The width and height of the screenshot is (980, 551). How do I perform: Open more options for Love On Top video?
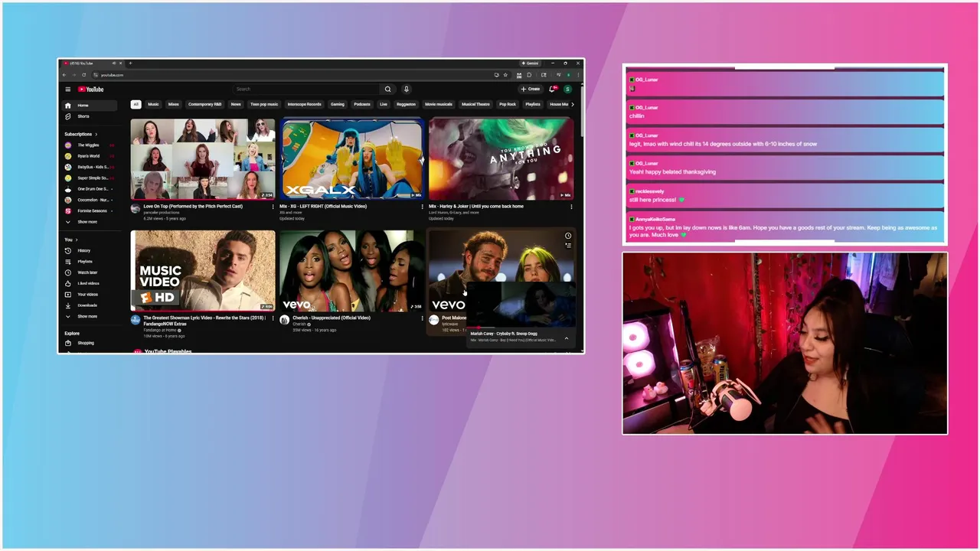click(273, 207)
